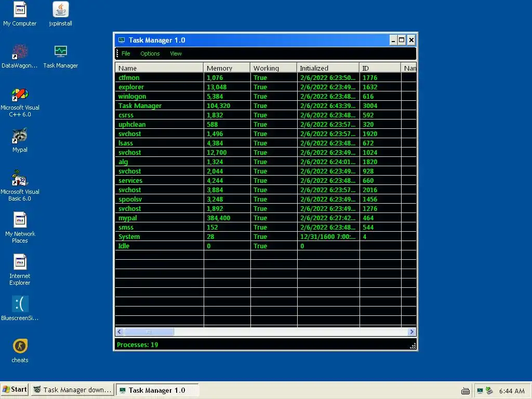
Task: Click memory value 104,320
Action: pyautogui.click(x=219, y=106)
